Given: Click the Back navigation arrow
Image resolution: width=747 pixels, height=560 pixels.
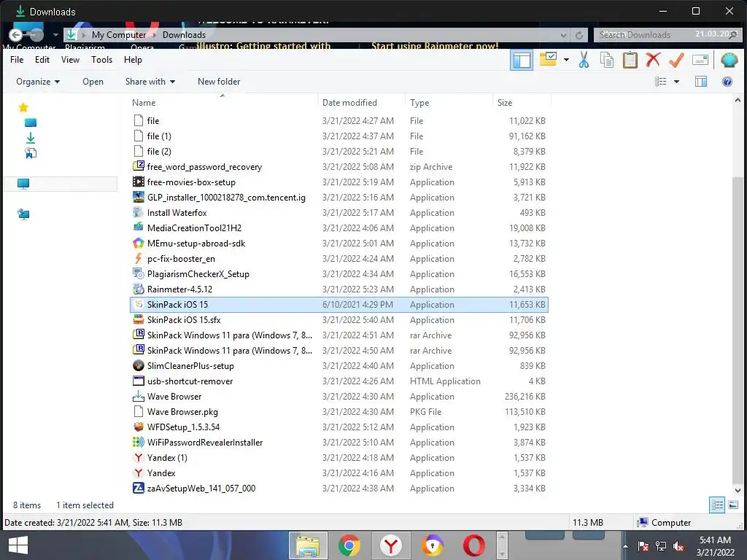Looking at the screenshot, I should [x=15, y=35].
